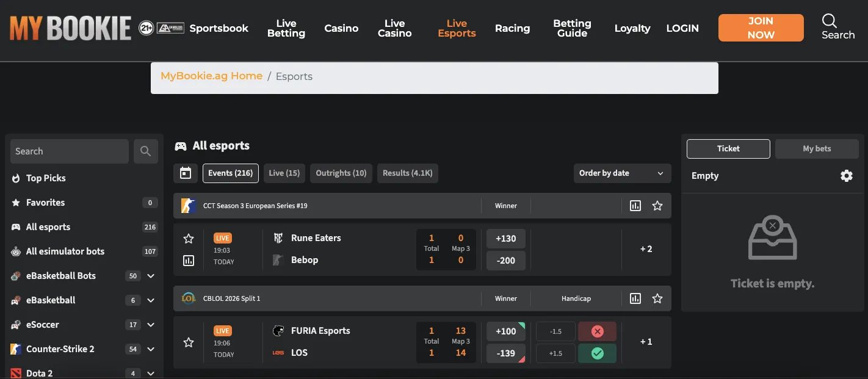Image resolution: width=868 pixels, height=379 pixels.
Task: Expand the eSoccer category chevron
Action: point(151,325)
